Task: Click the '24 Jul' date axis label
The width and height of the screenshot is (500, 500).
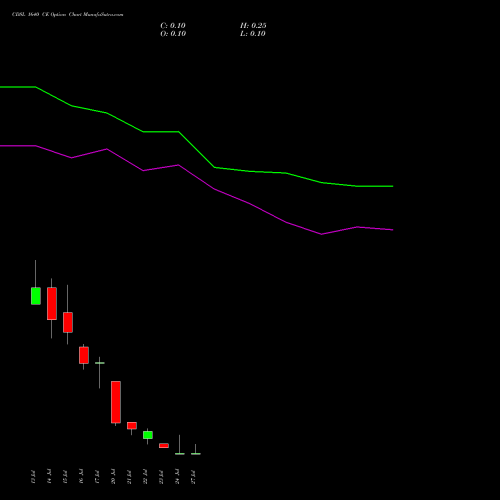Action: pyautogui.click(x=177, y=477)
